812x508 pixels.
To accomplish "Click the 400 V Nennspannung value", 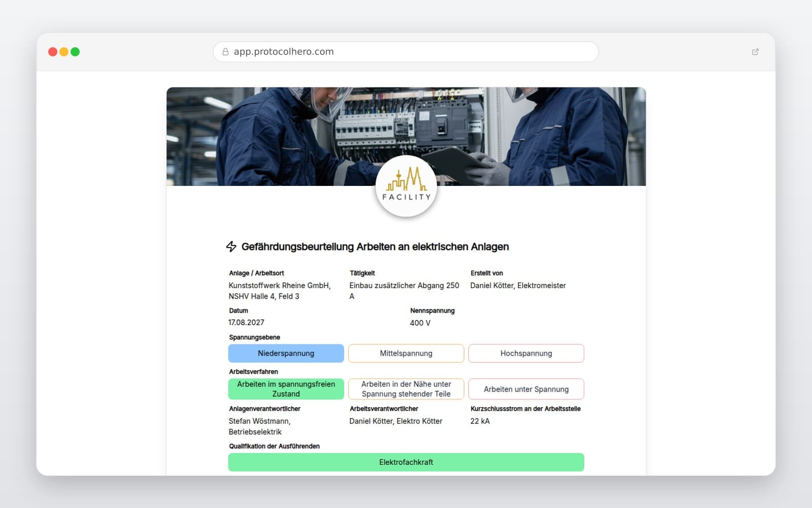I will [420, 323].
